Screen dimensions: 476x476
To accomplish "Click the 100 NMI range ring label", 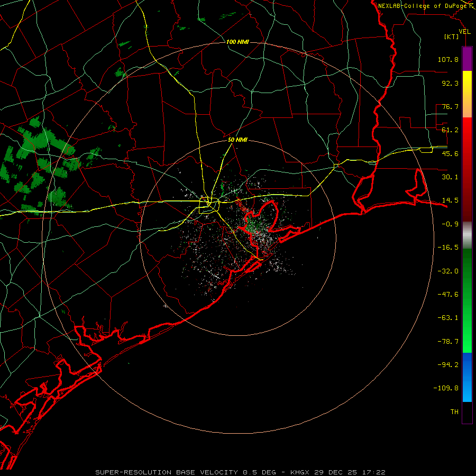I will tap(237, 42).
